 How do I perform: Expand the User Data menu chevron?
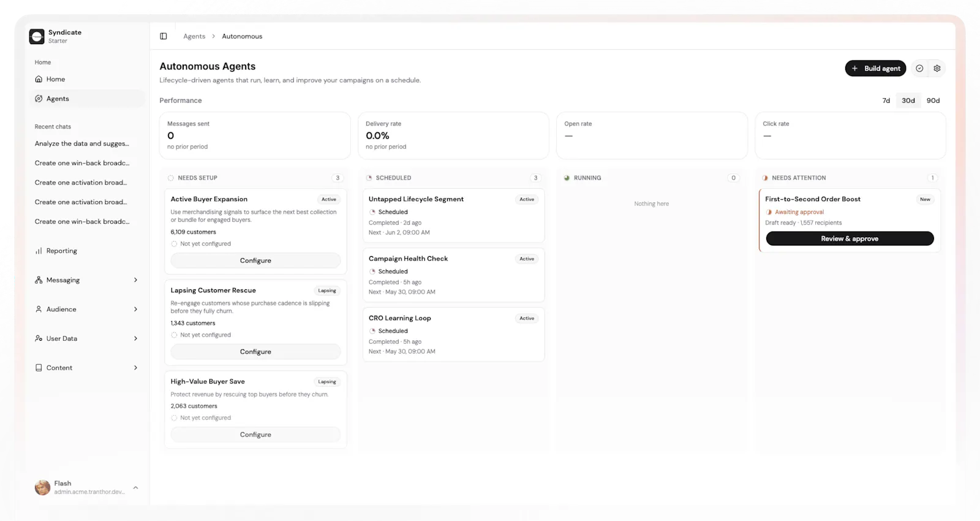[x=135, y=338]
